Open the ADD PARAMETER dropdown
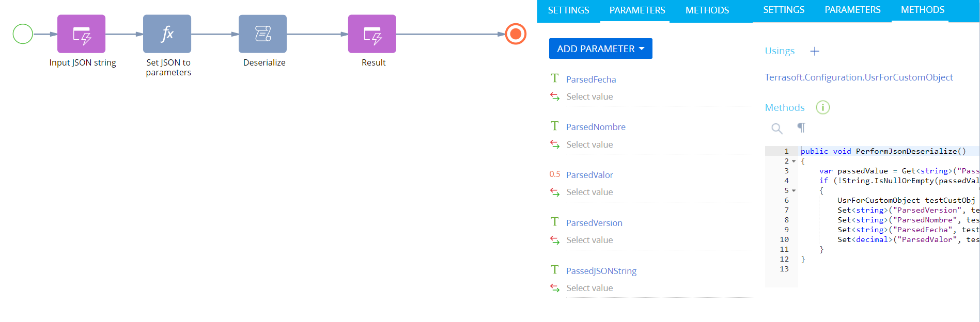This screenshot has height=322, width=980. tap(600, 49)
